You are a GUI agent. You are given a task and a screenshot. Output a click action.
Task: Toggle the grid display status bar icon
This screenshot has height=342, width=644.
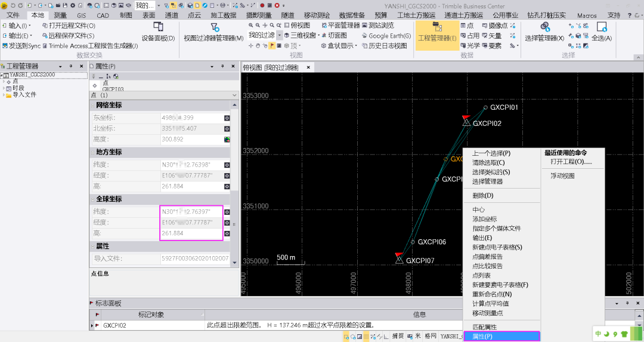click(x=366, y=336)
